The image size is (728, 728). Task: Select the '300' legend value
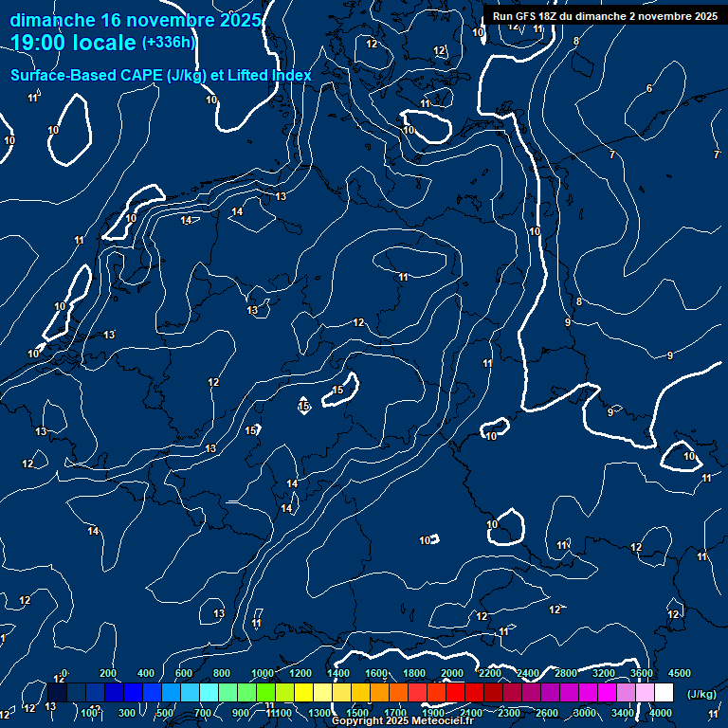tap(126, 713)
